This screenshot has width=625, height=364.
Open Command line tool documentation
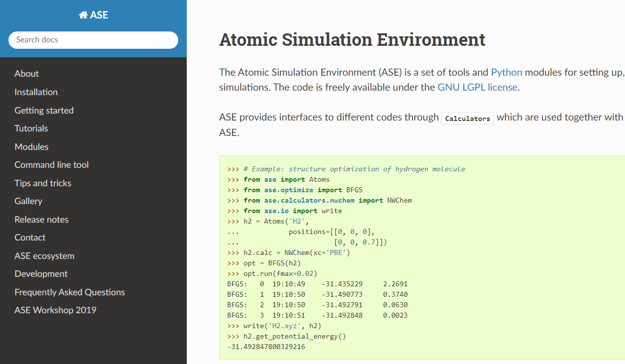51,165
